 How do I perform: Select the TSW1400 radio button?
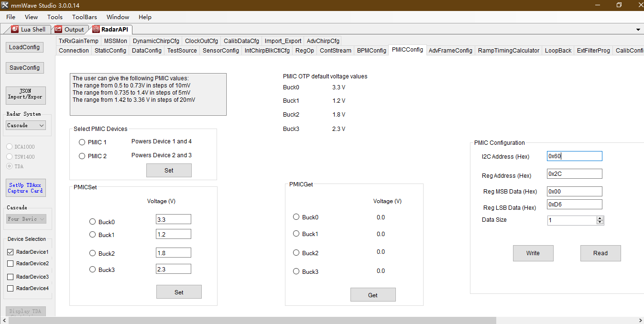click(10, 156)
